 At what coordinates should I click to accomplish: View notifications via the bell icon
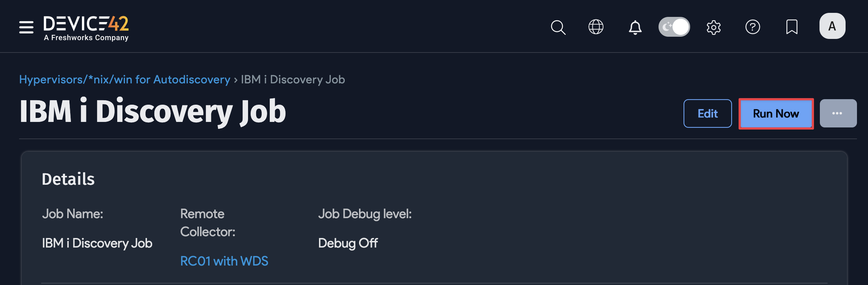pos(635,27)
